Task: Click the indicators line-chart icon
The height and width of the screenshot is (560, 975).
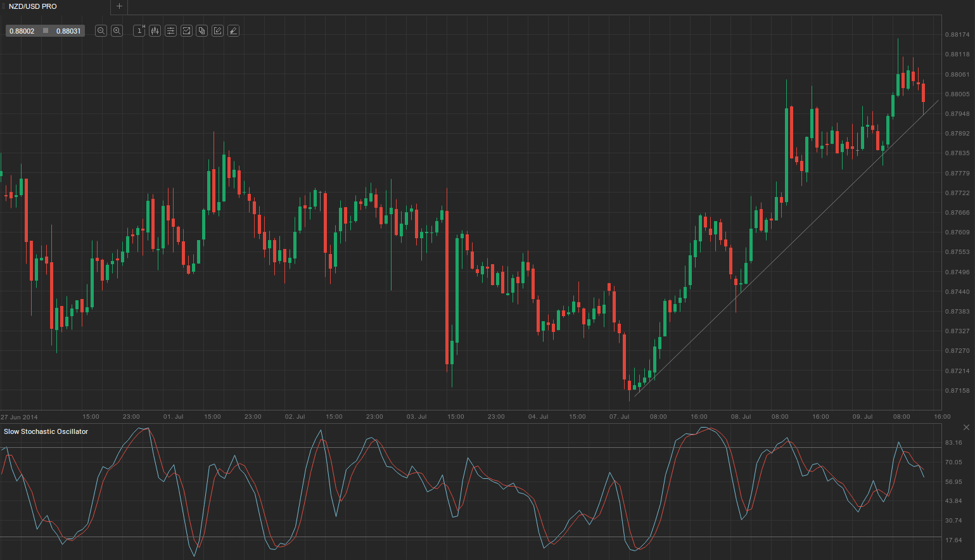Action: pyautogui.click(x=186, y=30)
